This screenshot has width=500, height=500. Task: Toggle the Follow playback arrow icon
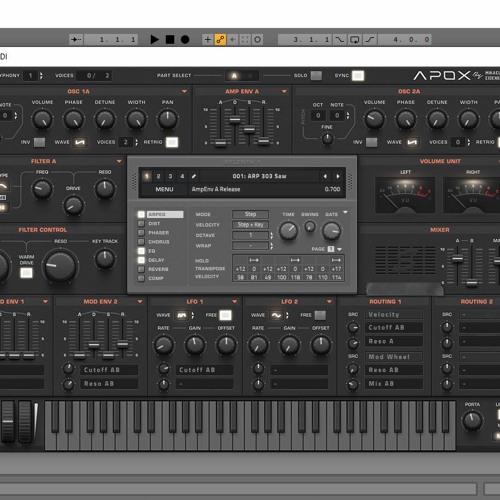pyautogui.click(x=76, y=40)
